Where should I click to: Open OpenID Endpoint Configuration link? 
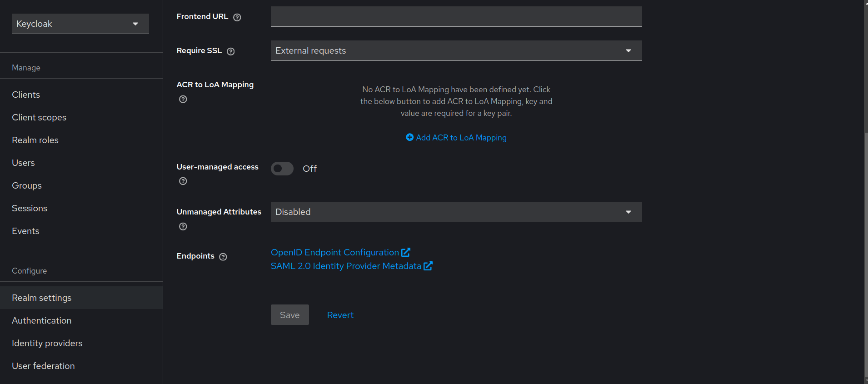pyautogui.click(x=335, y=252)
